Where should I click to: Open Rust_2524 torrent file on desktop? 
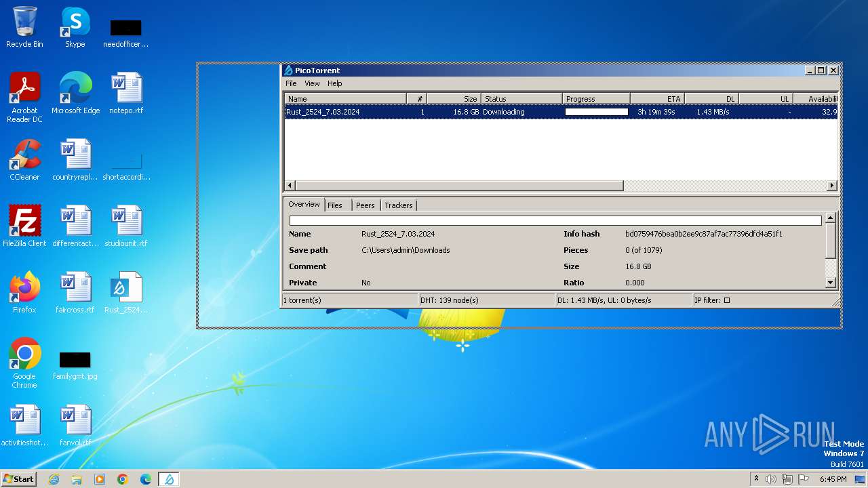(126, 293)
